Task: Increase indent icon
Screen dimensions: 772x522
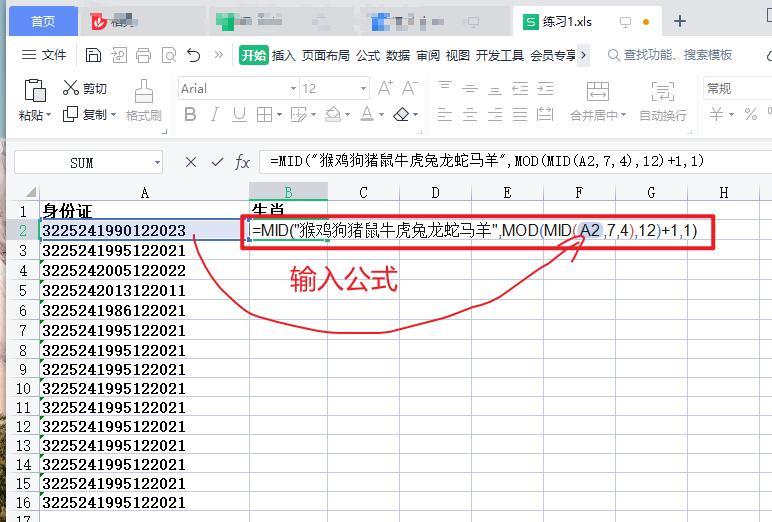Action: coord(545,89)
